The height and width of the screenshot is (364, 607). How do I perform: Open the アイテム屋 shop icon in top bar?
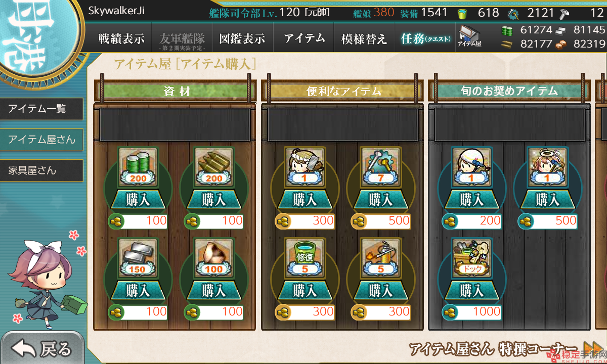pos(469,37)
